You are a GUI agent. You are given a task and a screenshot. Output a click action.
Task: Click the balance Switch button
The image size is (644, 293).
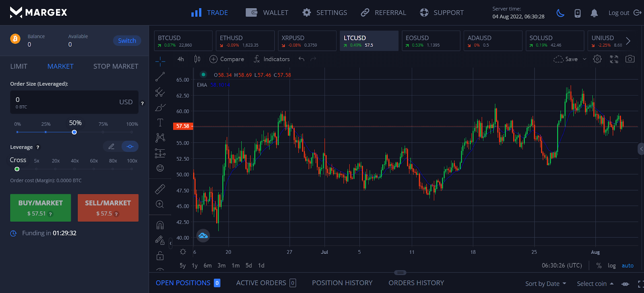tap(127, 41)
